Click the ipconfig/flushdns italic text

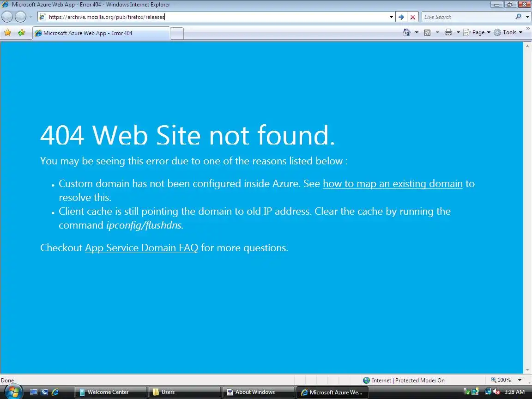pos(145,225)
